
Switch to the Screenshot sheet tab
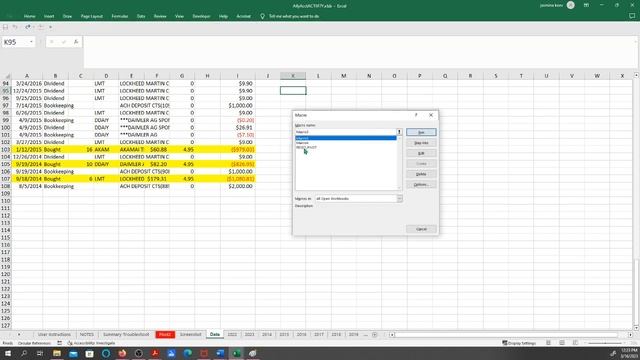click(191, 334)
